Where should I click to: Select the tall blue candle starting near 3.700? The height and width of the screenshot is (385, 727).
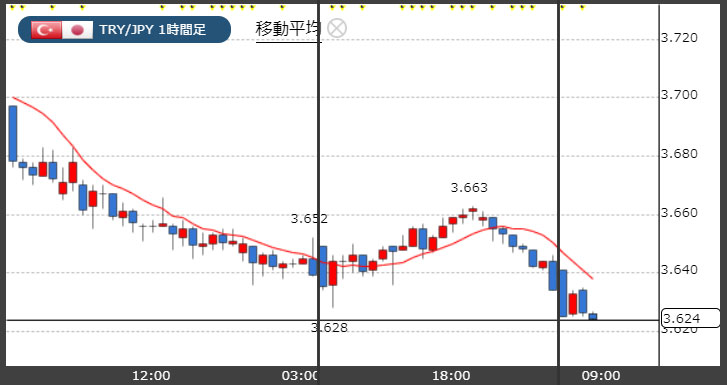[13, 134]
